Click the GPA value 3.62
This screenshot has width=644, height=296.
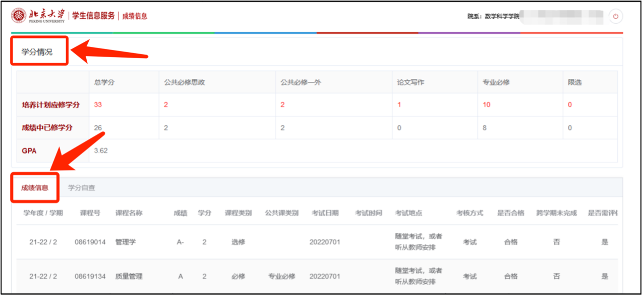tap(101, 151)
